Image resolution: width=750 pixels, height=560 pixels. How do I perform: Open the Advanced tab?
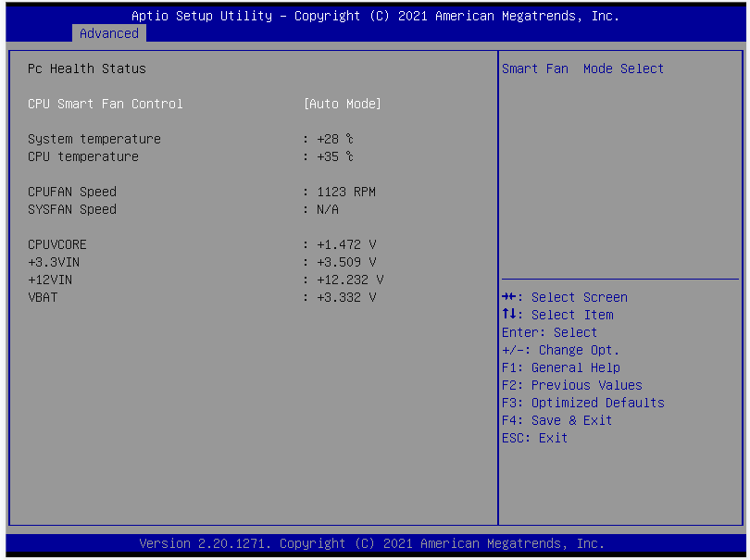coord(108,33)
